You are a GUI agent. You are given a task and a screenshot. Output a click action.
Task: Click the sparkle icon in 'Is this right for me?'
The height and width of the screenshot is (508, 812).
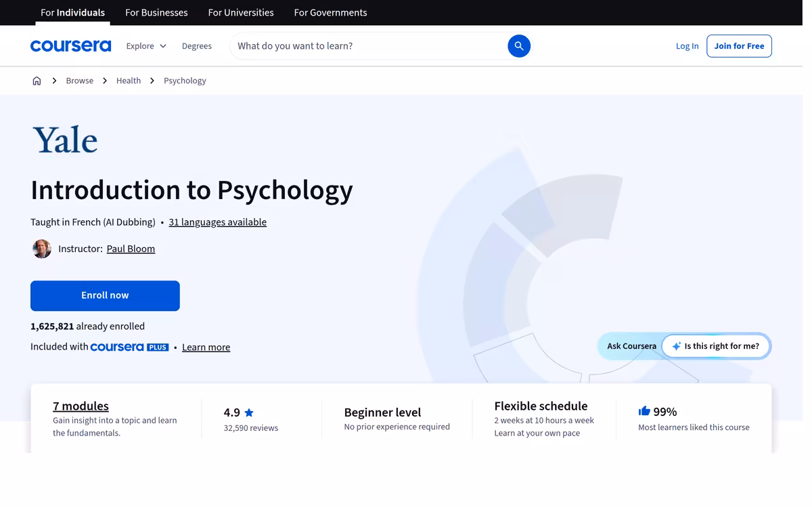676,346
